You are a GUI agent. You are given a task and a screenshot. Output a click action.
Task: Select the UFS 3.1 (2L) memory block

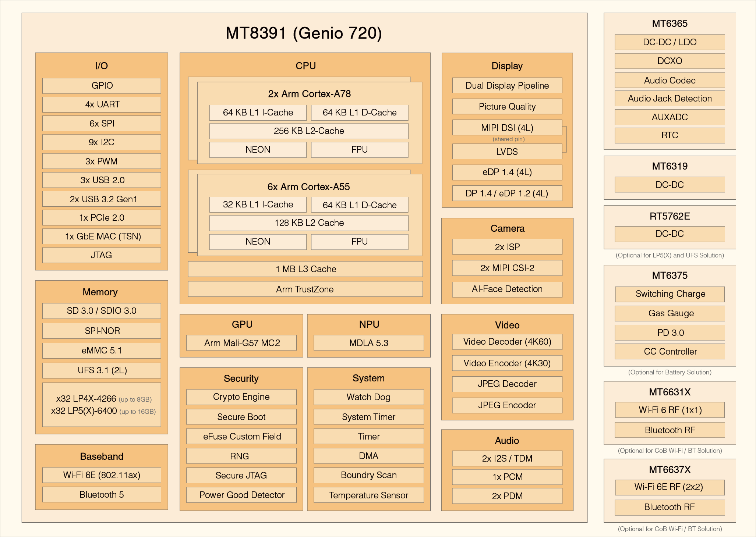click(x=101, y=370)
